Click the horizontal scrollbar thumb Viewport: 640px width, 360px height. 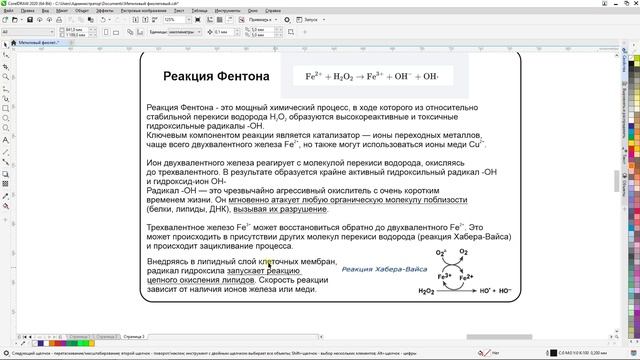(499, 337)
